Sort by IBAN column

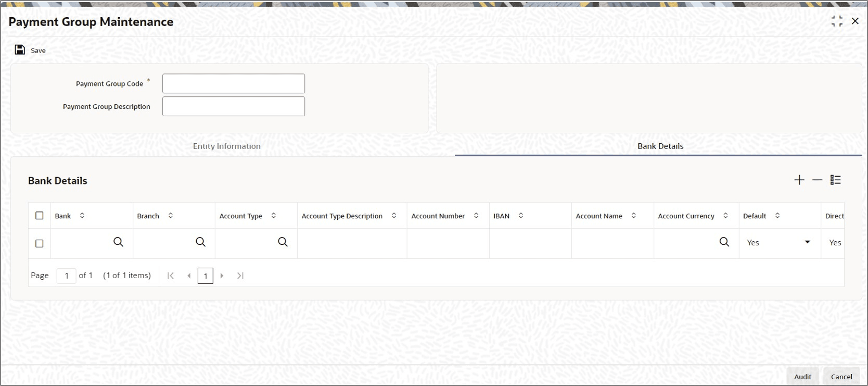[521, 216]
